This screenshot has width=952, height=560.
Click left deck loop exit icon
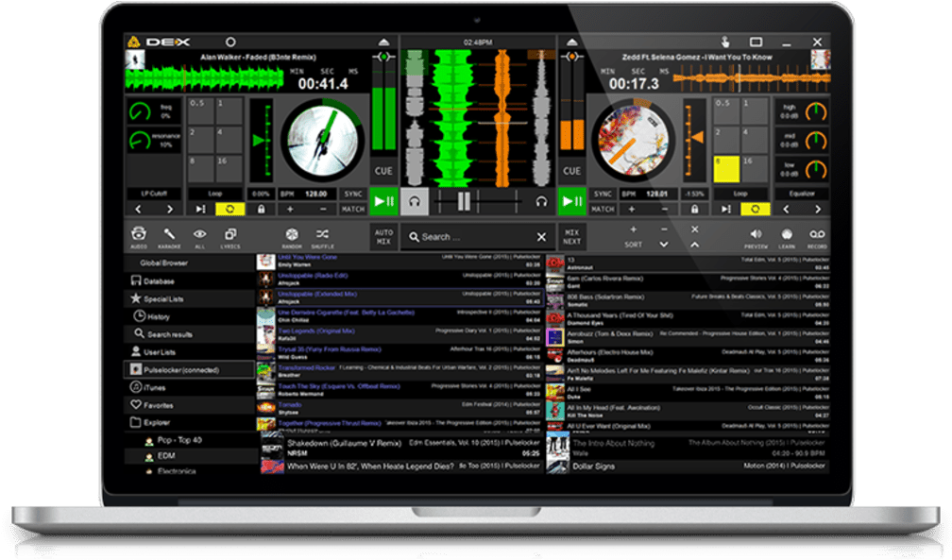200,209
